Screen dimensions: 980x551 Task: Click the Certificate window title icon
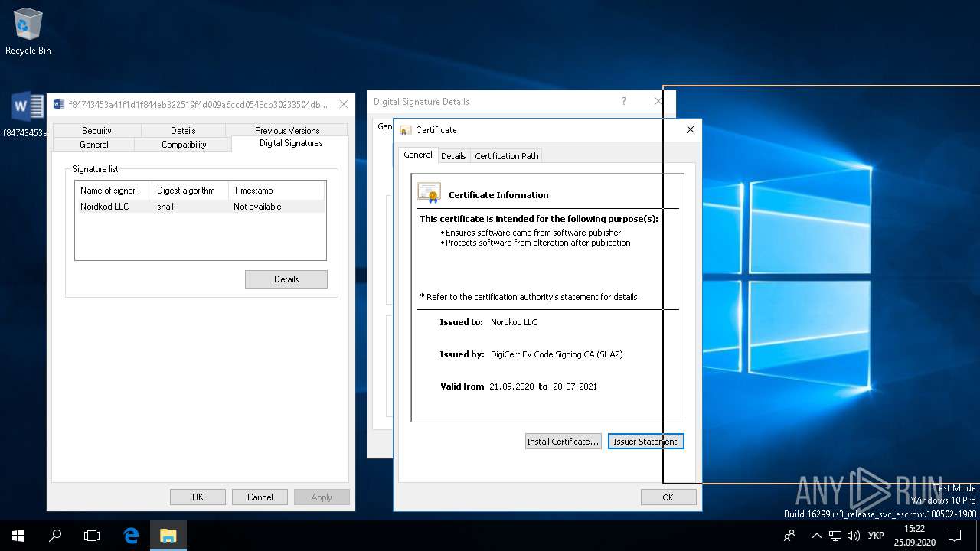coord(406,130)
